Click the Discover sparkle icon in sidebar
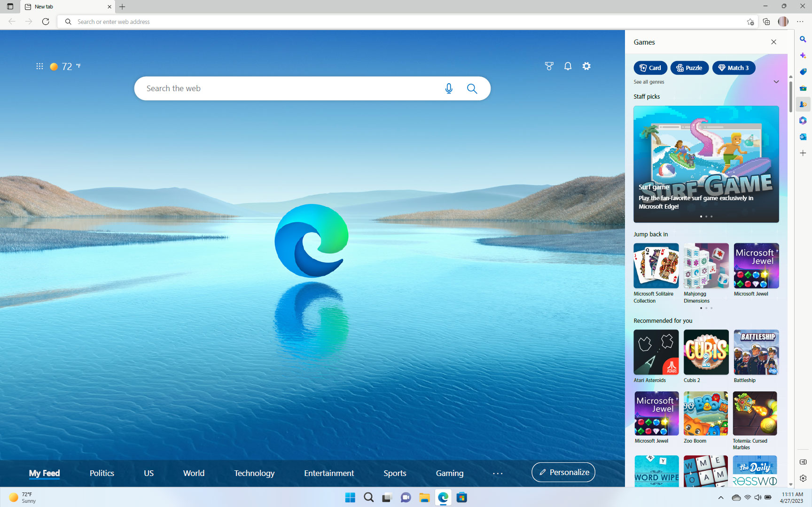Screen dimensions: 812x507 click(803, 55)
